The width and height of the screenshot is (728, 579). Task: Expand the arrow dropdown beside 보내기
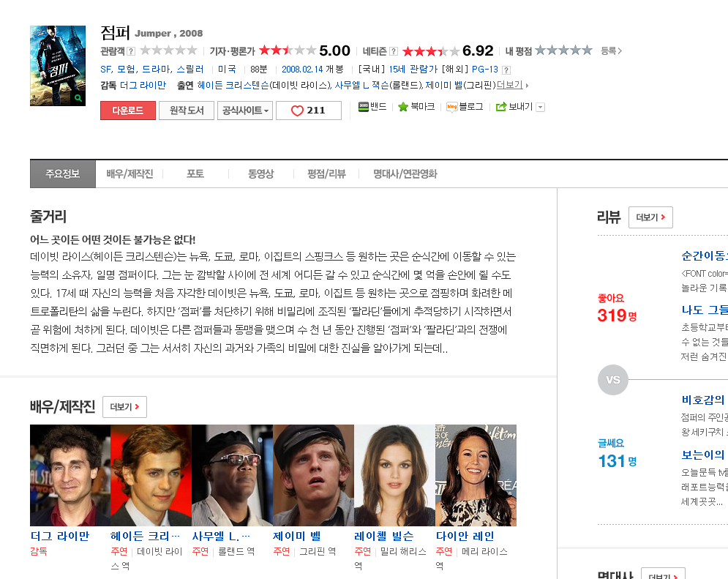pos(540,107)
